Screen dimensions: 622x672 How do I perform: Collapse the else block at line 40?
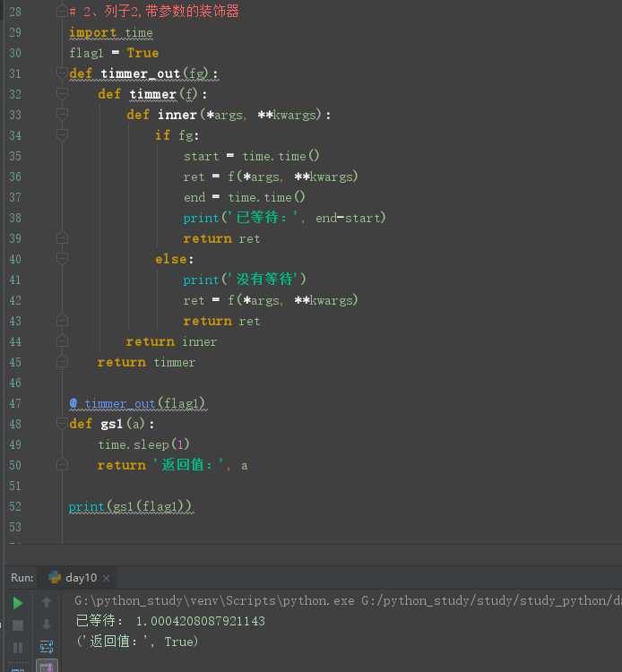(x=61, y=258)
